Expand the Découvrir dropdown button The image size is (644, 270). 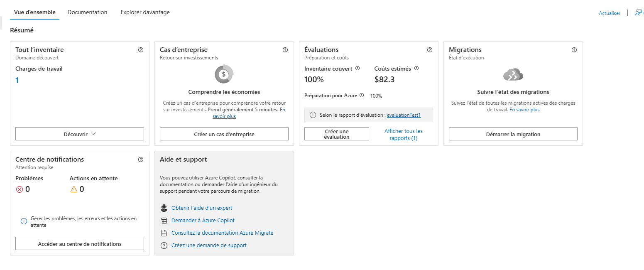pos(80,134)
